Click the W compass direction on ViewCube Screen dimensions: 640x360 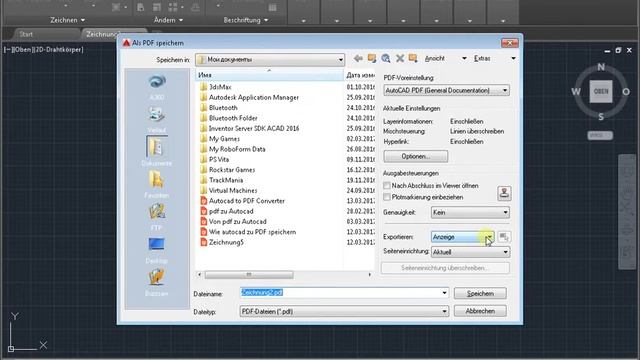click(576, 91)
